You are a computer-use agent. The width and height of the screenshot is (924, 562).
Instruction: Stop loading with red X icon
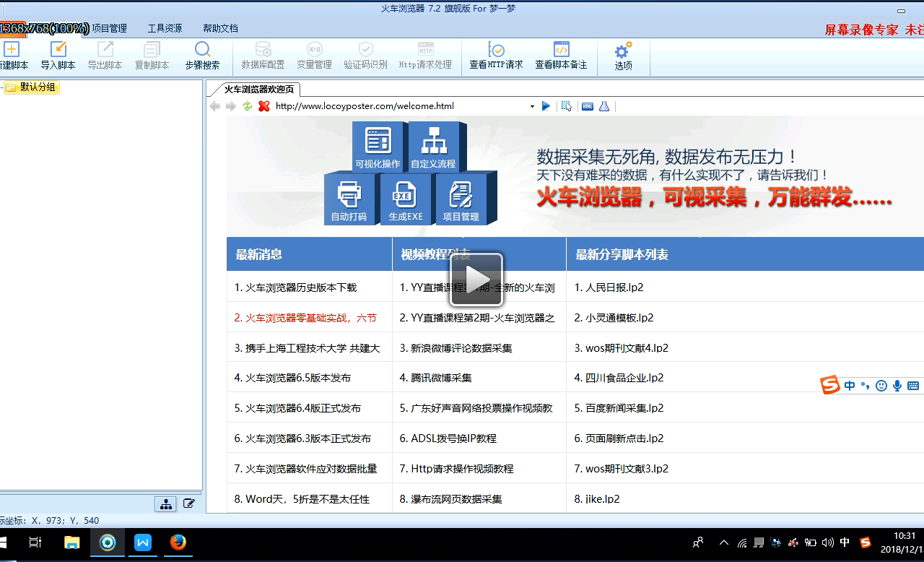(x=264, y=106)
